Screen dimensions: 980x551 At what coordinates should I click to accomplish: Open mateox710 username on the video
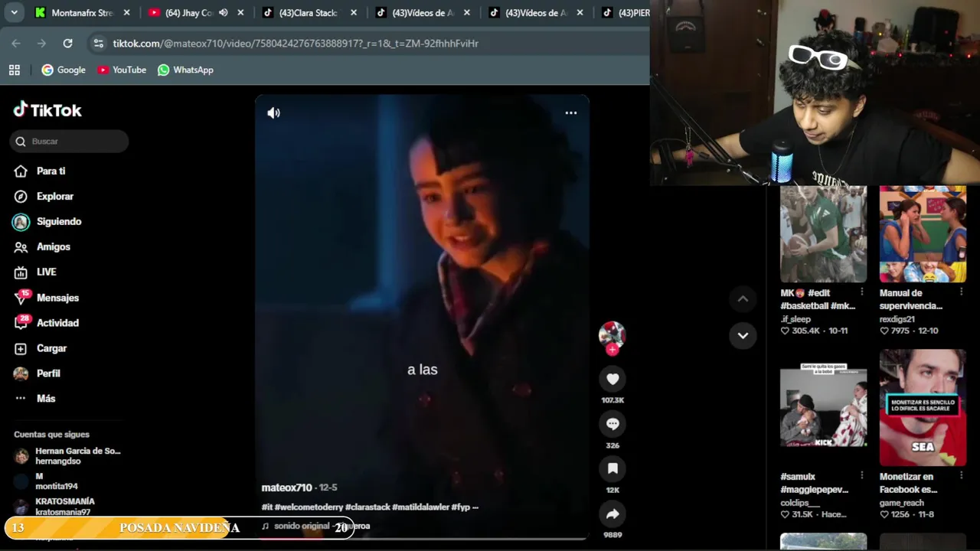coord(287,487)
